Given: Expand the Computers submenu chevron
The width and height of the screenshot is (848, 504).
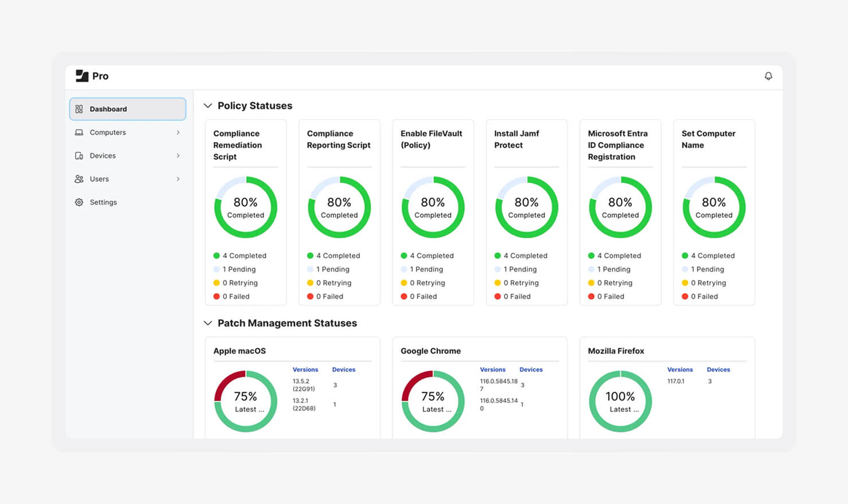Looking at the screenshot, I should pyautogui.click(x=178, y=132).
